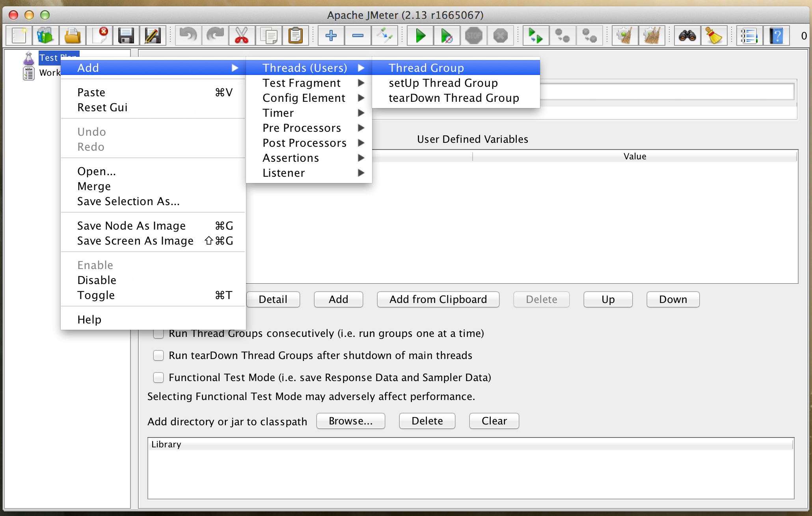812x516 pixels.
Task: Select Open... in context menu
Action: (153, 171)
